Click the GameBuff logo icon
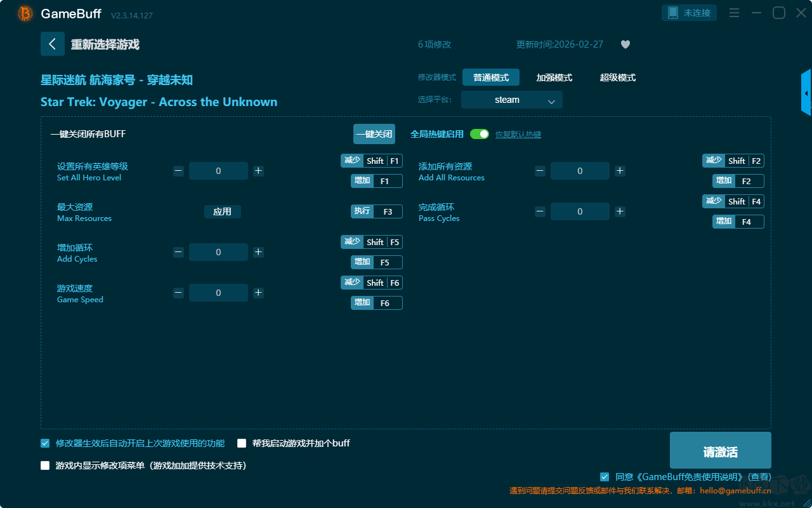 [25, 13]
